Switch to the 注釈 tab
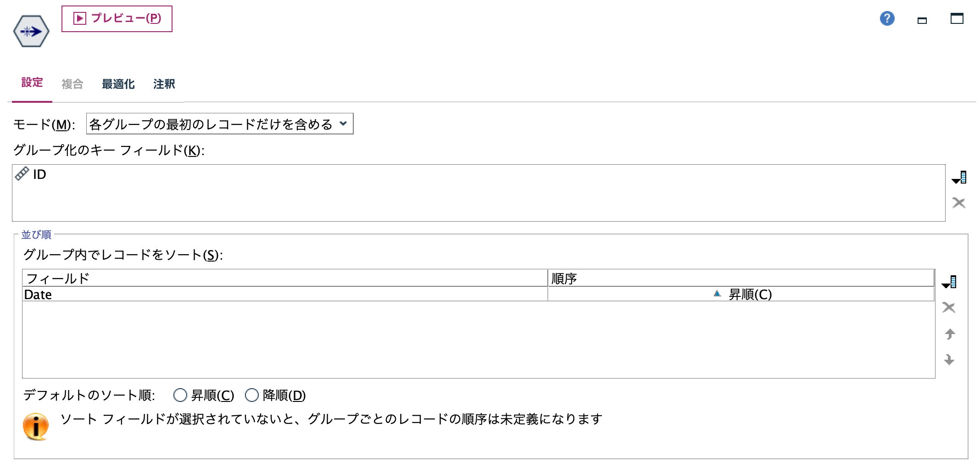This screenshot has height=468, width=980. (x=164, y=84)
